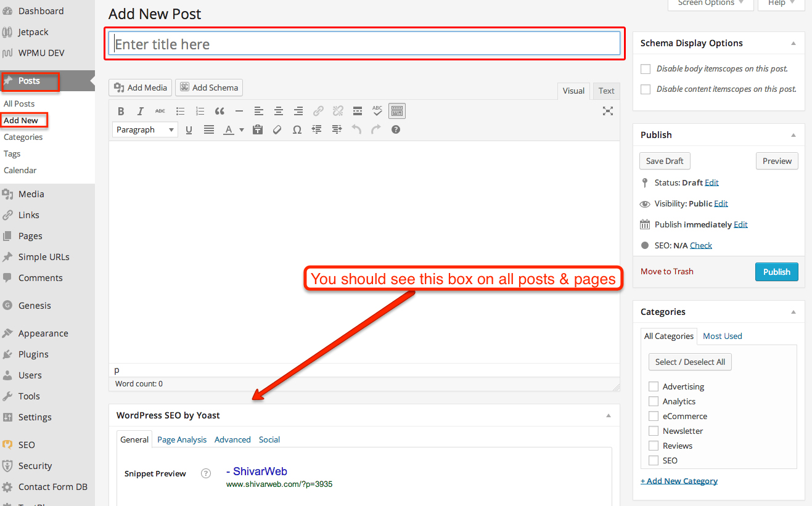Viewport: 812px width, 506px height.
Task: Toggle bold formatting in the editor toolbar
Action: click(x=121, y=111)
